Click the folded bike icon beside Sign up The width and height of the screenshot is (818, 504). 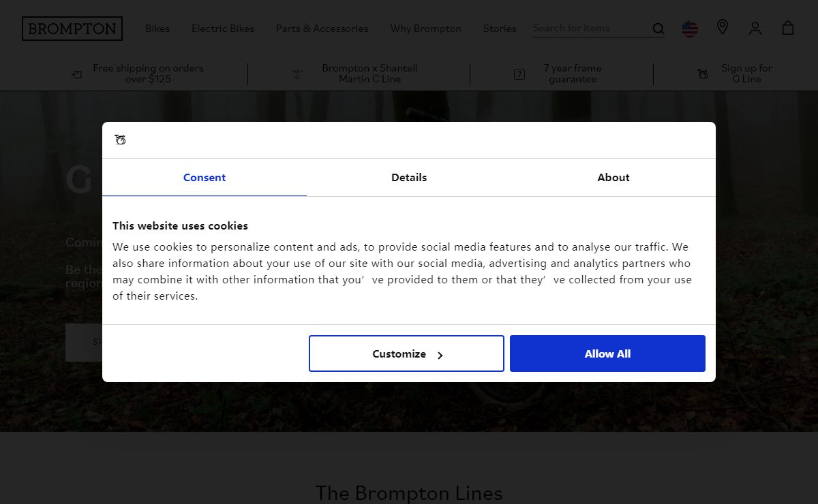point(703,74)
